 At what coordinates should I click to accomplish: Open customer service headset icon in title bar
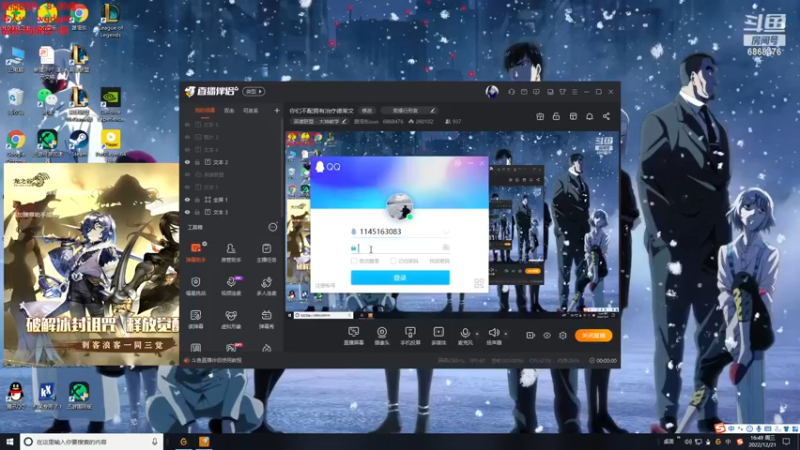coord(511,92)
